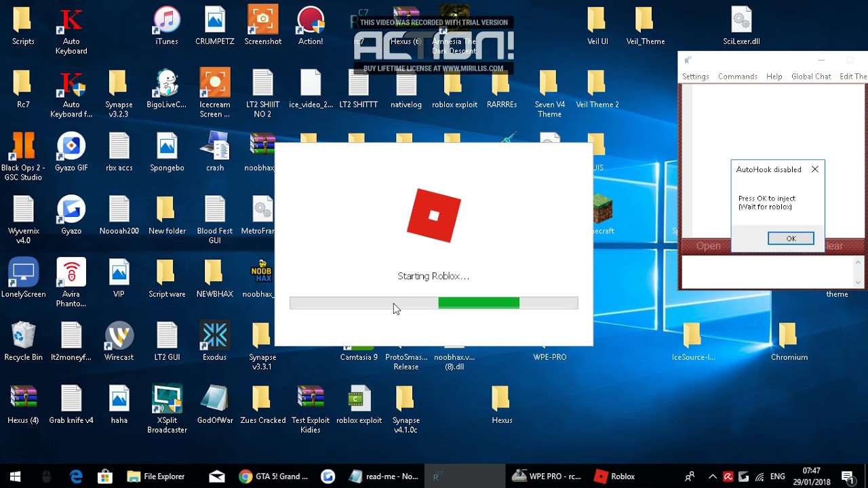868x488 pixels.
Task: Open the Test Exploit Kidies archive
Action: pyautogui.click(x=310, y=409)
